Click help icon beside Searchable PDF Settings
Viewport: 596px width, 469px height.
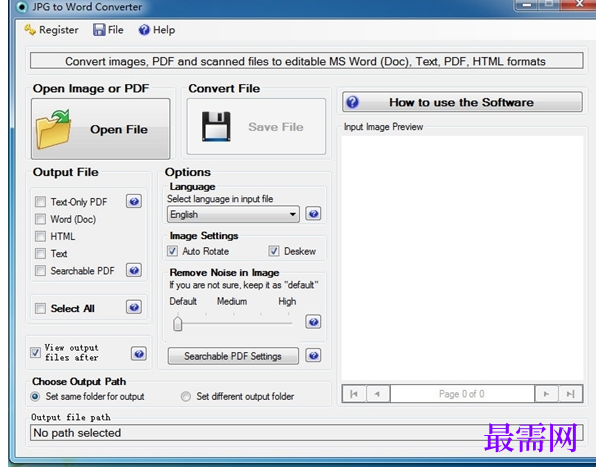point(313,356)
